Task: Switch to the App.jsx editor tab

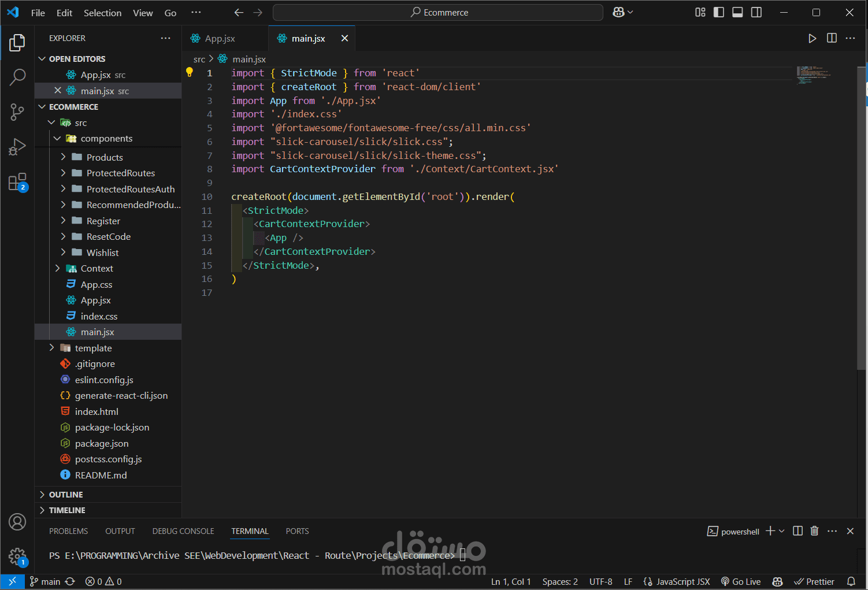Action: pos(220,38)
